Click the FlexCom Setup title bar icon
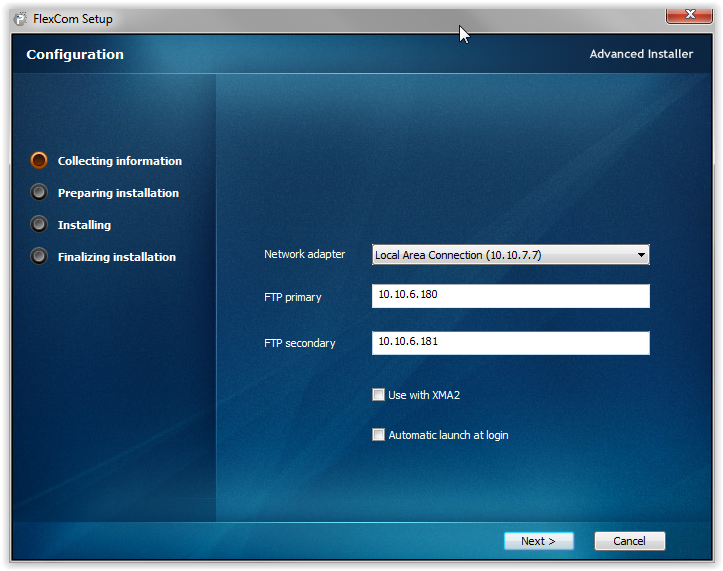The width and height of the screenshot is (723, 571). click(x=20, y=19)
